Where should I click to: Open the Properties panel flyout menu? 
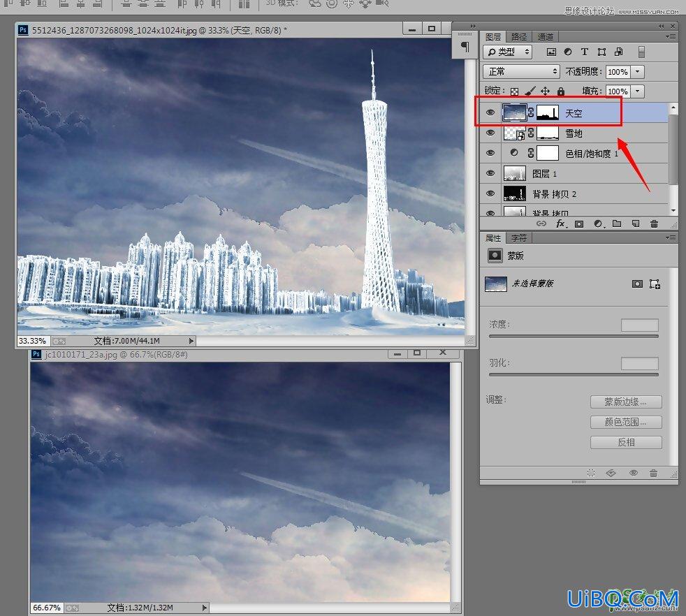pyautogui.click(x=671, y=237)
